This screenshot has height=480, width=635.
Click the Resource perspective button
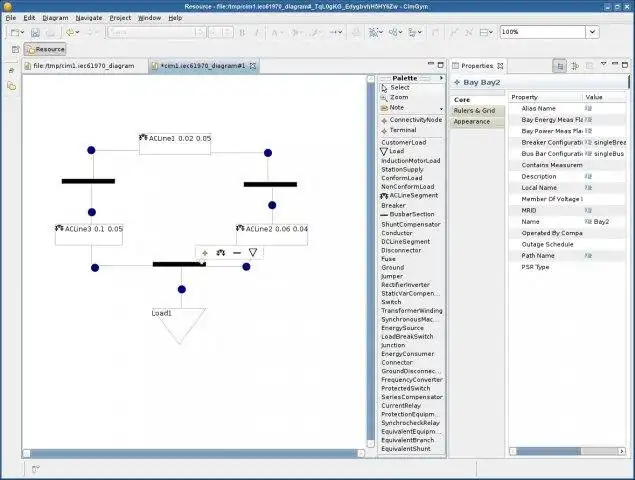click(45, 49)
